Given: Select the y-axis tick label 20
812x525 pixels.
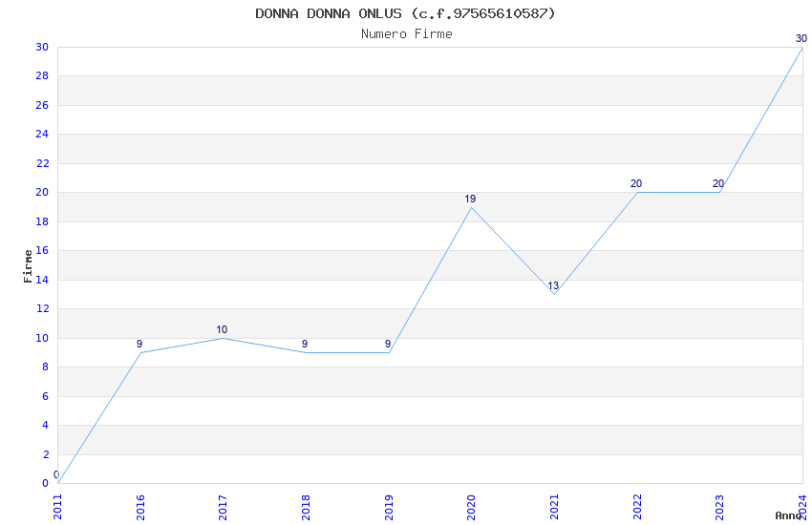Looking at the screenshot, I should click(x=42, y=193).
